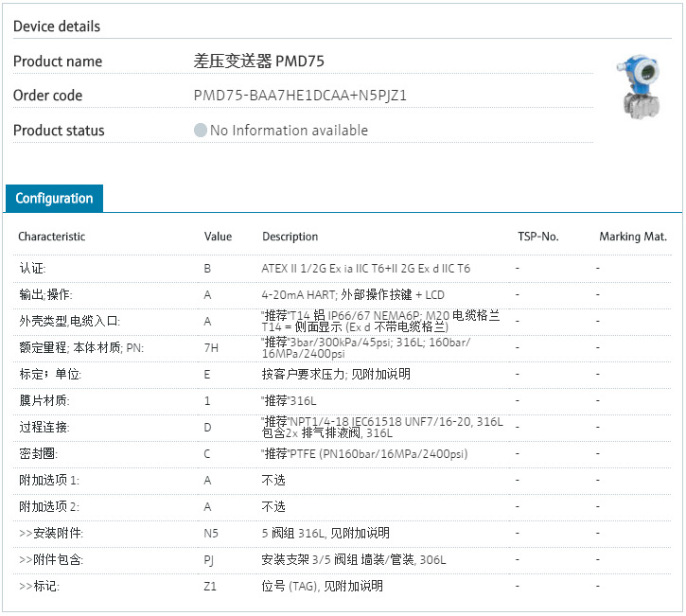Click the PTFE (PN160bar/16MPa/2400psi) description
This screenshot has width=686, height=616.
pyautogui.click(x=364, y=454)
